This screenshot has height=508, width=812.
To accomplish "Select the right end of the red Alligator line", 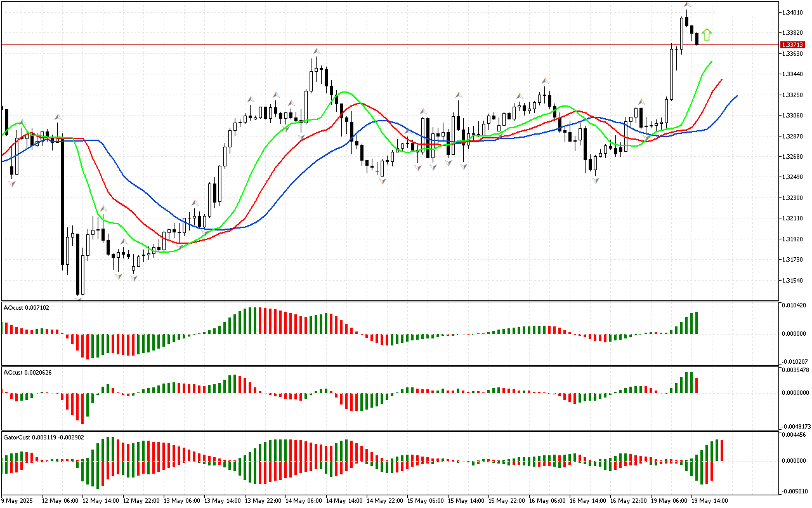I will [722, 79].
